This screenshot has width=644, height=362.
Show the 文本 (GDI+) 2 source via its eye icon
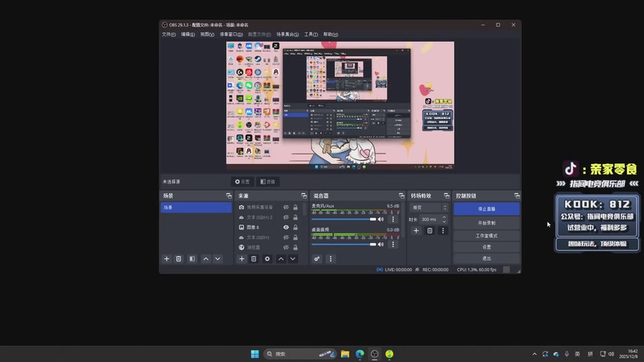tap(286, 217)
